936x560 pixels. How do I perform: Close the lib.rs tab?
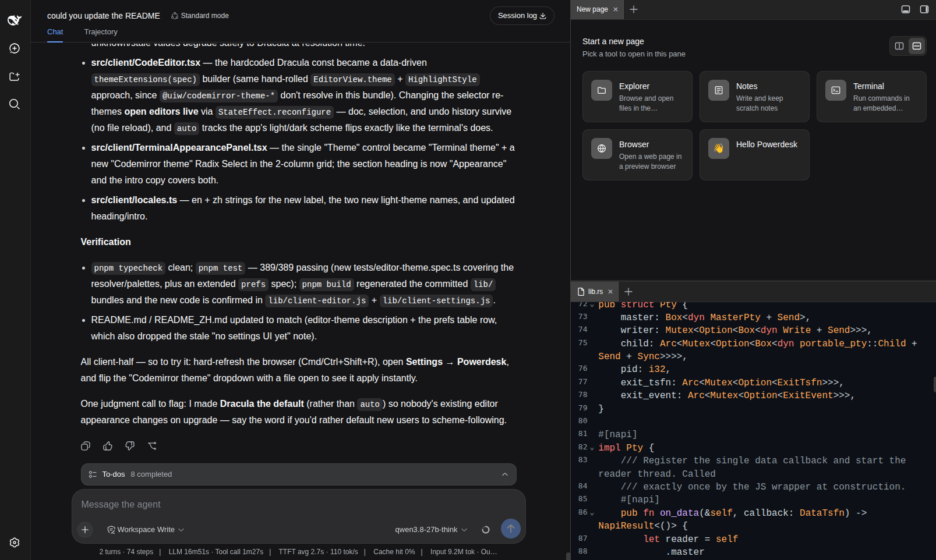pyautogui.click(x=610, y=292)
